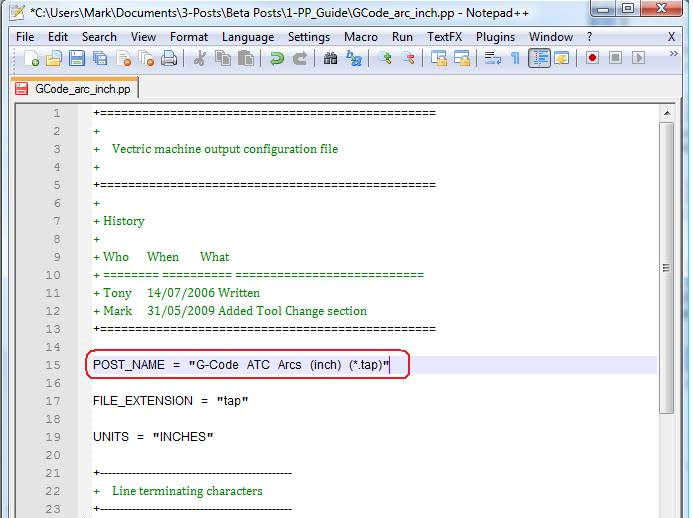693x518 pixels.
Task: Click the UNITS = "INCHES" line
Action: pyautogui.click(x=153, y=437)
